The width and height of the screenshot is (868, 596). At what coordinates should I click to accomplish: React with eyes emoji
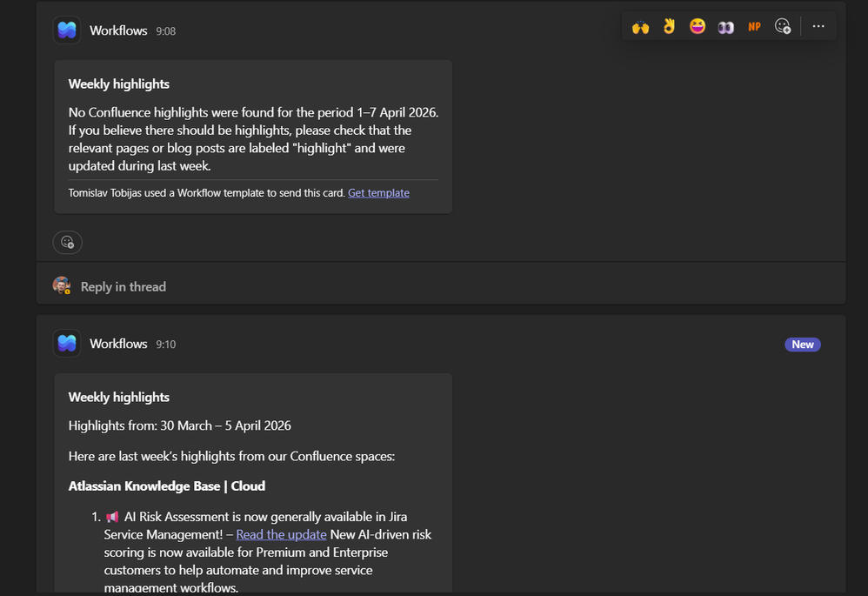725,27
